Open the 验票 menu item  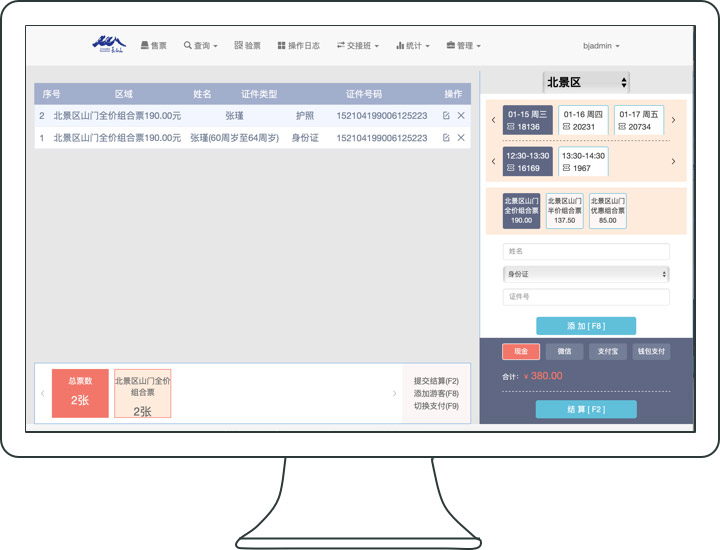[x=247, y=46]
